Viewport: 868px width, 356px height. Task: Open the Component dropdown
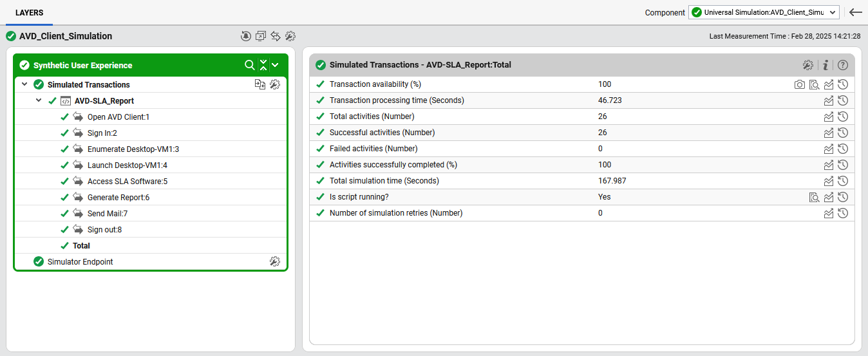click(x=764, y=12)
